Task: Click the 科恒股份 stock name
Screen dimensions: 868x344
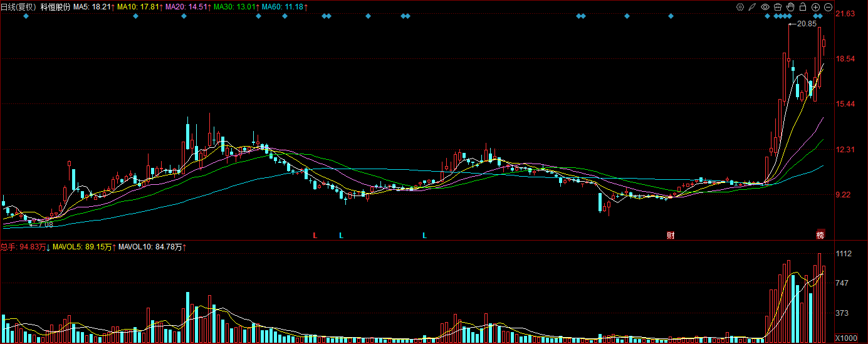Action: pyautogui.click(x=55, y=7)
